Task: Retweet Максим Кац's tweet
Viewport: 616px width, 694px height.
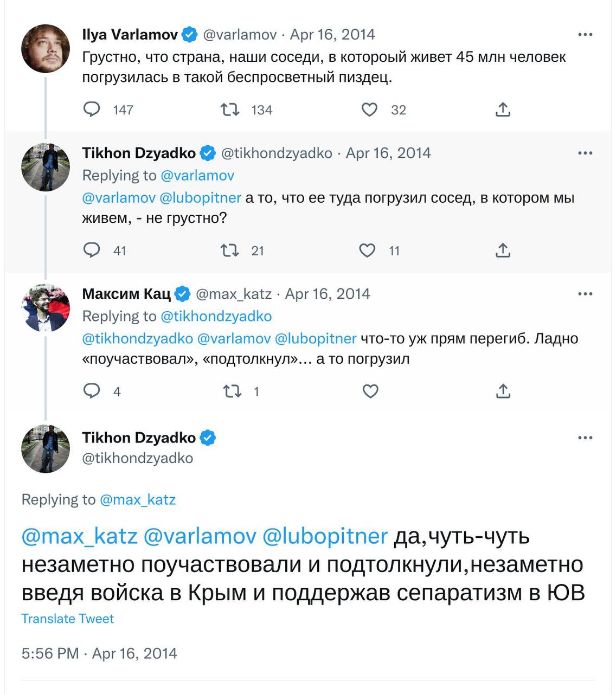Action: [x=232, y=391]
